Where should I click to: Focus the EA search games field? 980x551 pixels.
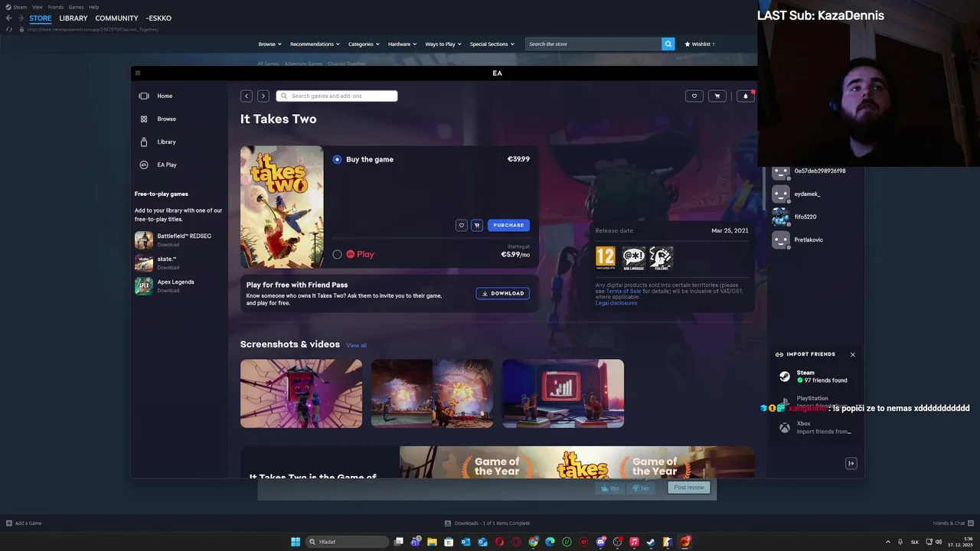coord(337,96)
